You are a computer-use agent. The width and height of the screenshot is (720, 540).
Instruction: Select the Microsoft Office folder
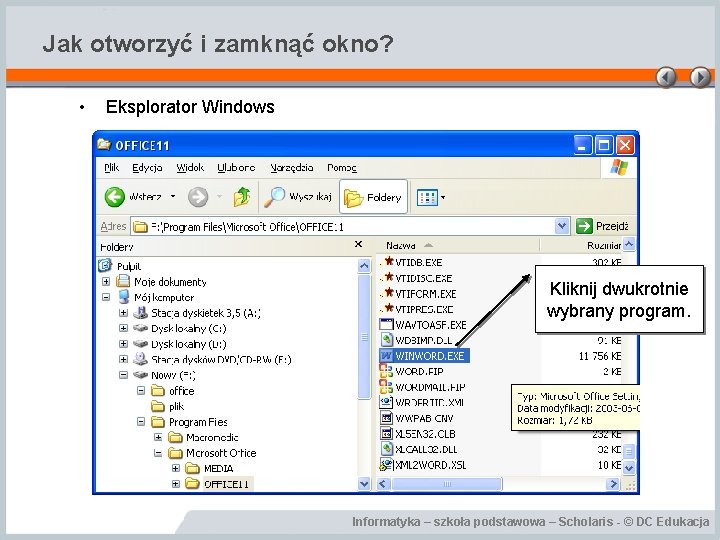pos(212,453)
